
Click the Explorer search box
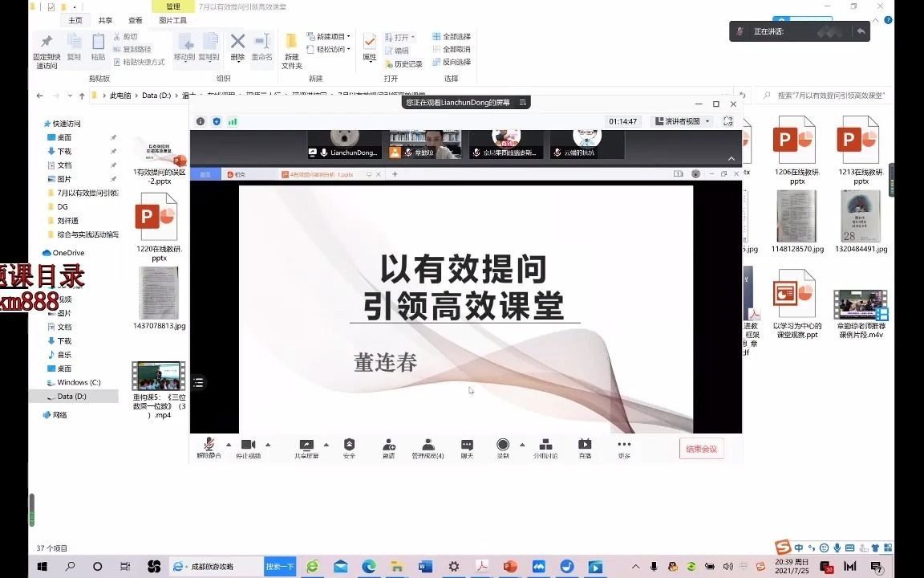coord(825,95)
